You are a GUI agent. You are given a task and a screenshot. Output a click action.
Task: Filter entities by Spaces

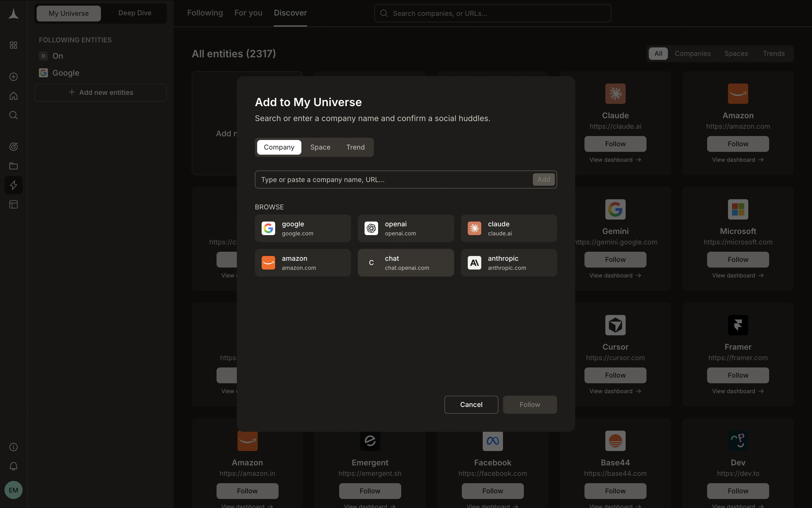click(736, 53)
